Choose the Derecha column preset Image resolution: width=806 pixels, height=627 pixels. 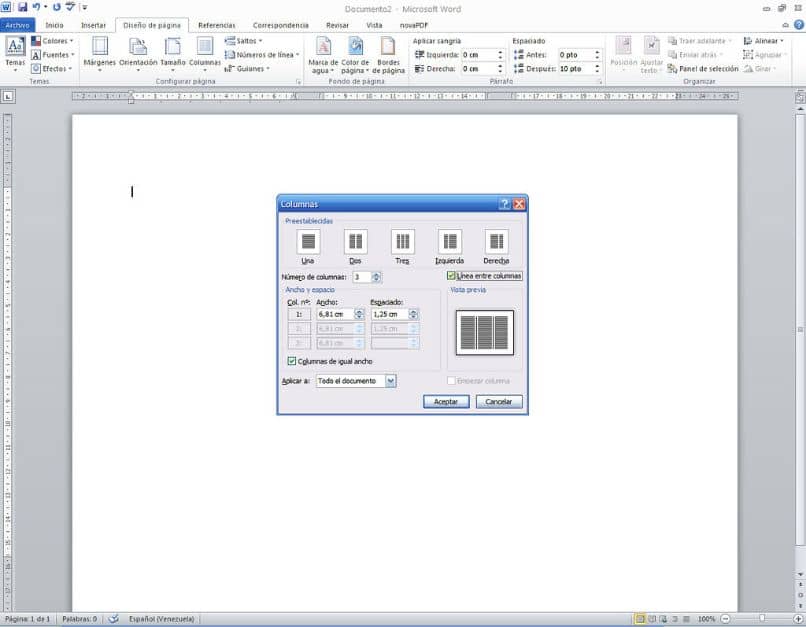click(497, 246)
